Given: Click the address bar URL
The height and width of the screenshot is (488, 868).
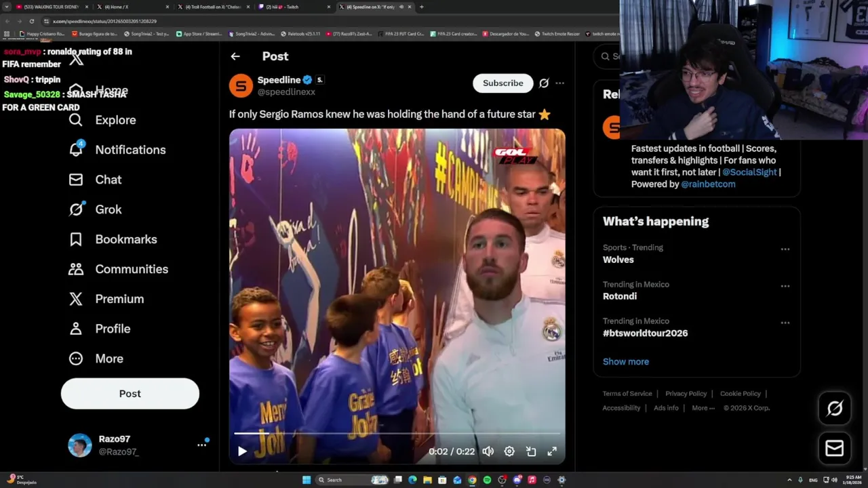Looking at the screenshot, I should coord(104,21).
